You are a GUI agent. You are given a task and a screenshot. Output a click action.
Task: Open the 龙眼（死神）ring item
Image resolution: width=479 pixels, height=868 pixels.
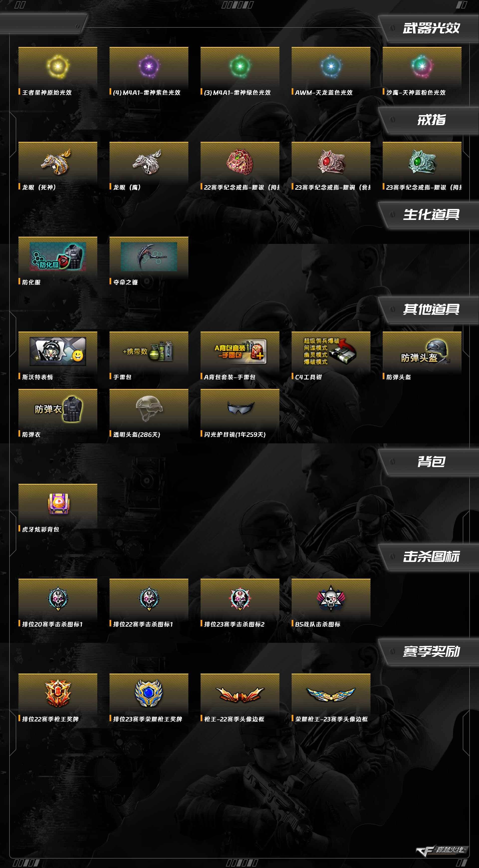[x=58, y=162]
